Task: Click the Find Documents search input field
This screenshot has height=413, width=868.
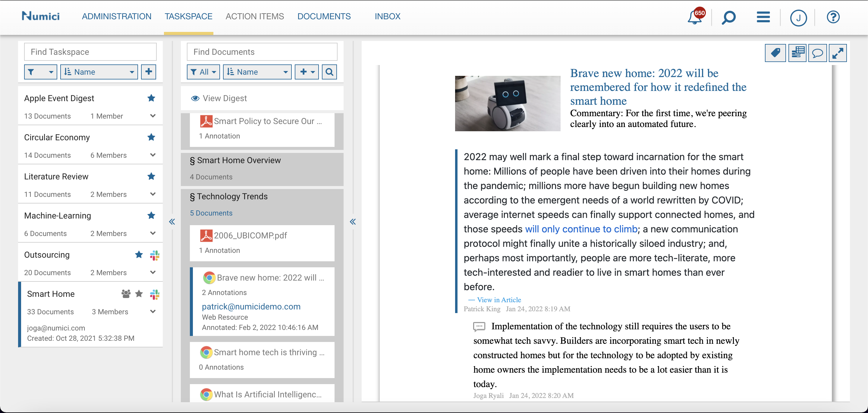Action: (263, 52)
